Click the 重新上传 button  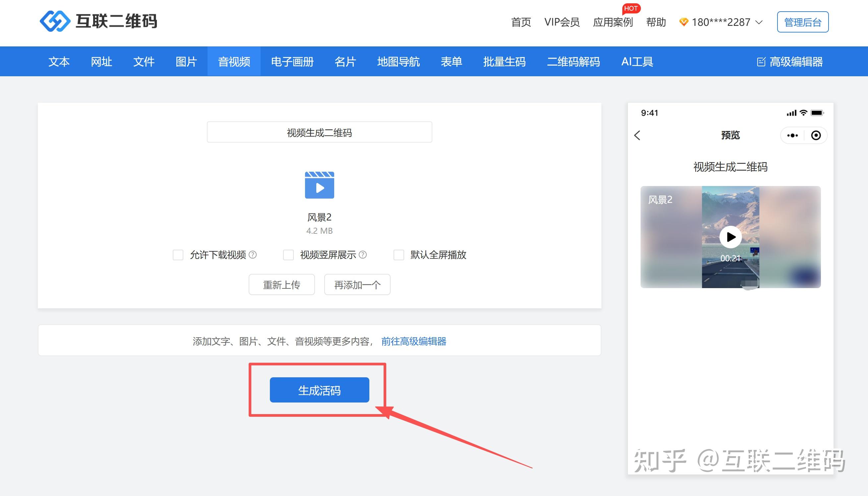coord(281,284)
